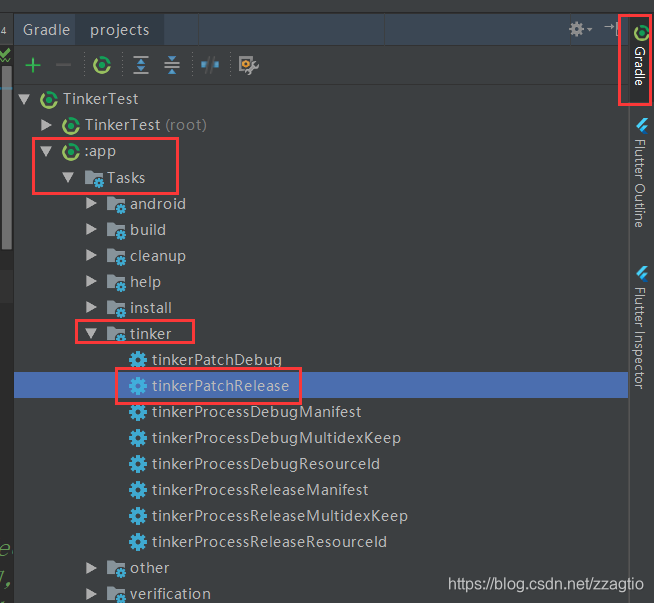Select the Tasks folder label

[x=126, y=178]
